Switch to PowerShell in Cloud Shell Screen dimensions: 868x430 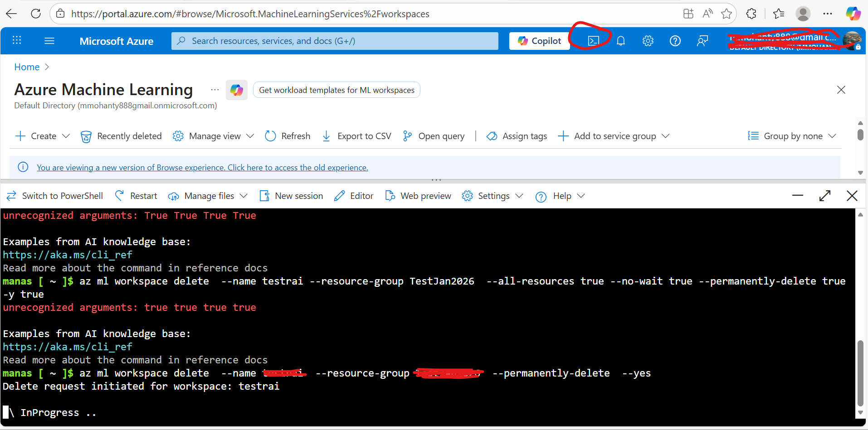(55, 196)
